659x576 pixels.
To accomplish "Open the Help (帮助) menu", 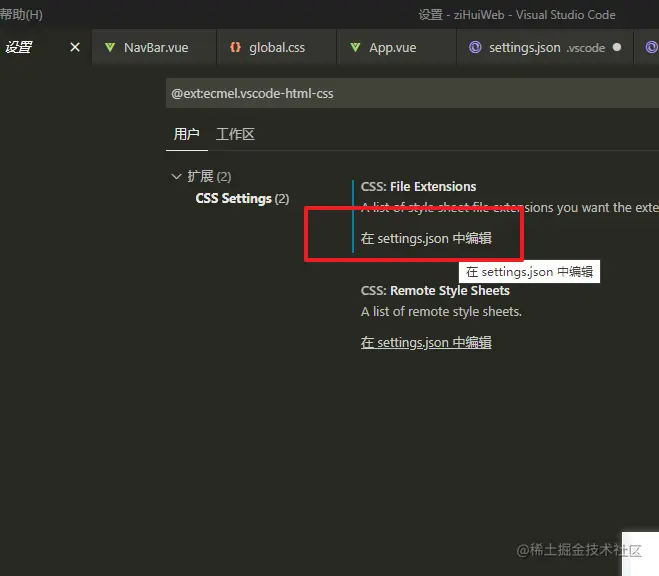I will [21, 15].
